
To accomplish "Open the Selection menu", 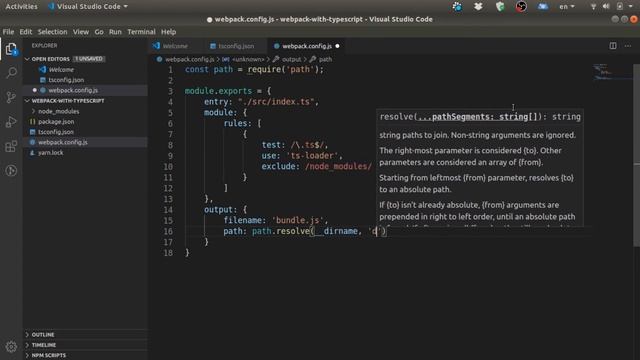I will click(x=52, y=32).
